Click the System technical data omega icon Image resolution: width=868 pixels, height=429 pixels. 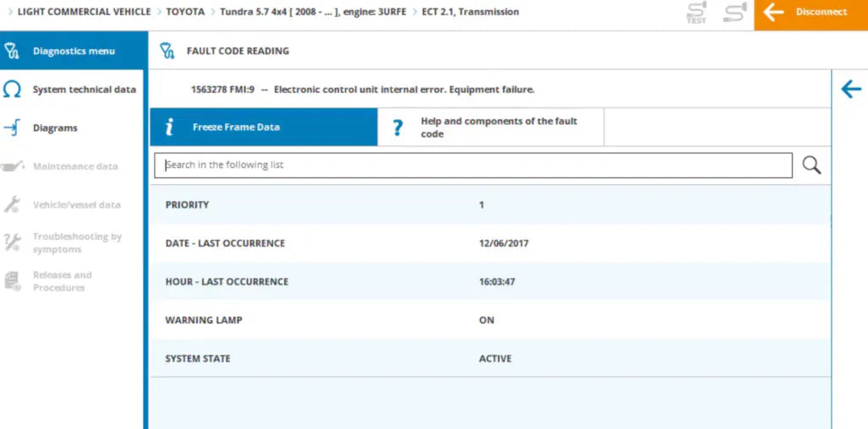(12, 90)
